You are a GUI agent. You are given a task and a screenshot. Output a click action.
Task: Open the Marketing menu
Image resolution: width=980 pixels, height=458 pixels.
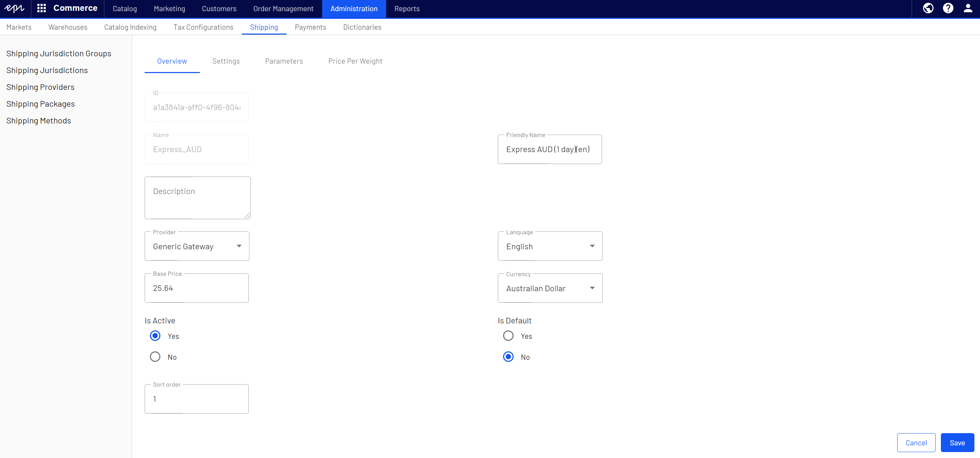pyautogui.click(x=169, y=9)
